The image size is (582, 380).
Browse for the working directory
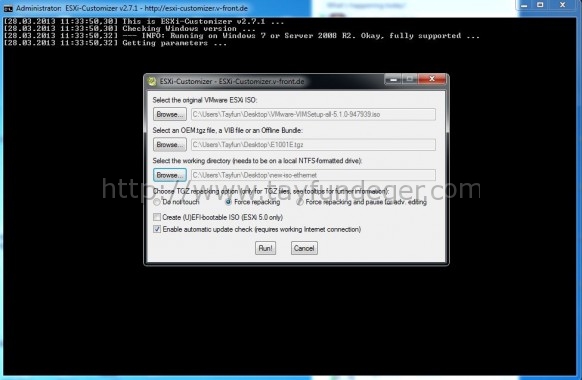point(170,175)
